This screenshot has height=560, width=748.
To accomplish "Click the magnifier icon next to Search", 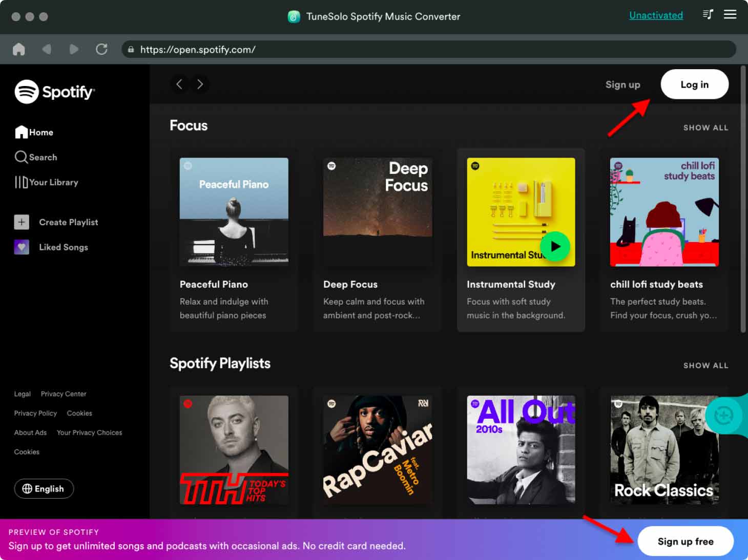I will [21, 157].
